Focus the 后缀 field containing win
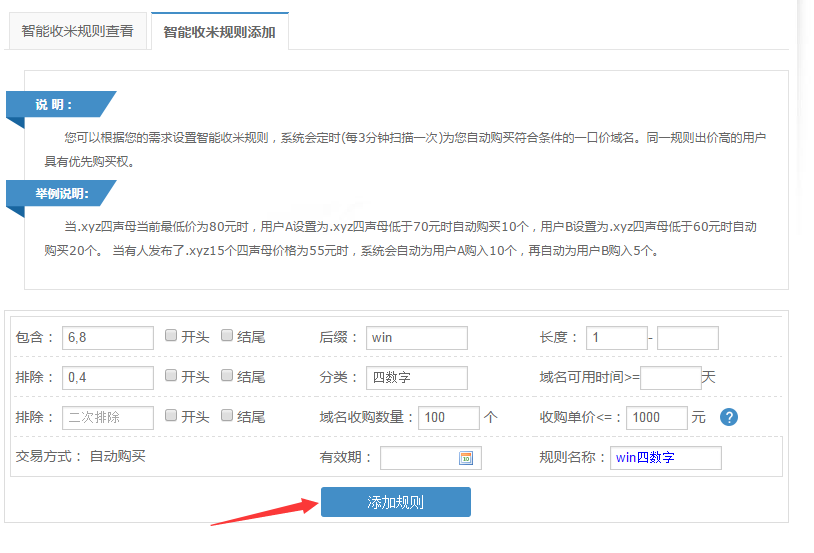 coord(416,338)
